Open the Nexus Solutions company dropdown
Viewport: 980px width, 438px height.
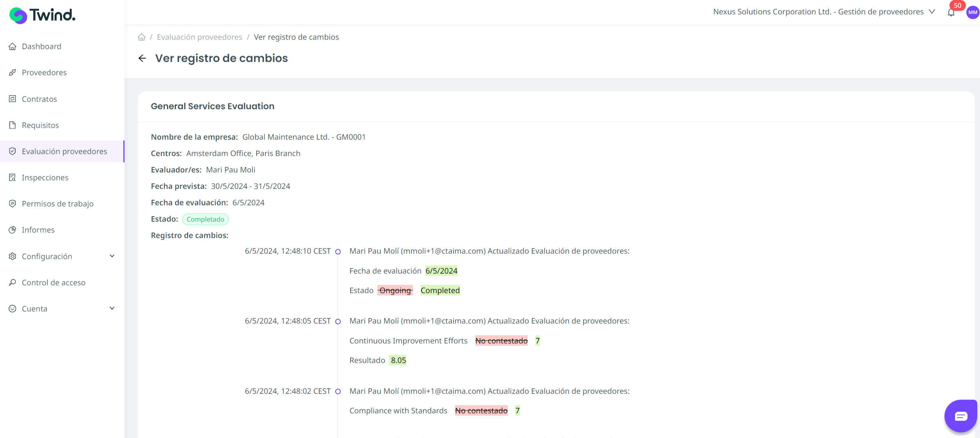pos(823,12)
